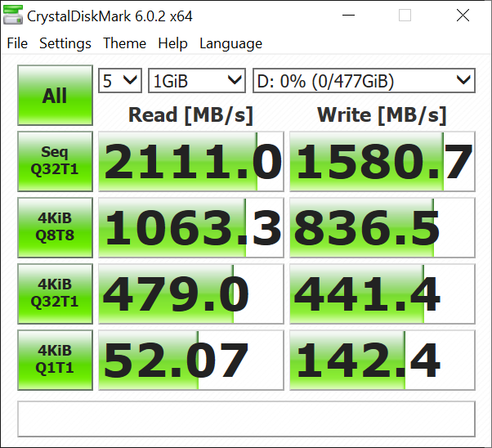Click the 4KiB Q1T1 read result 52.07

(x=191, y=360)
